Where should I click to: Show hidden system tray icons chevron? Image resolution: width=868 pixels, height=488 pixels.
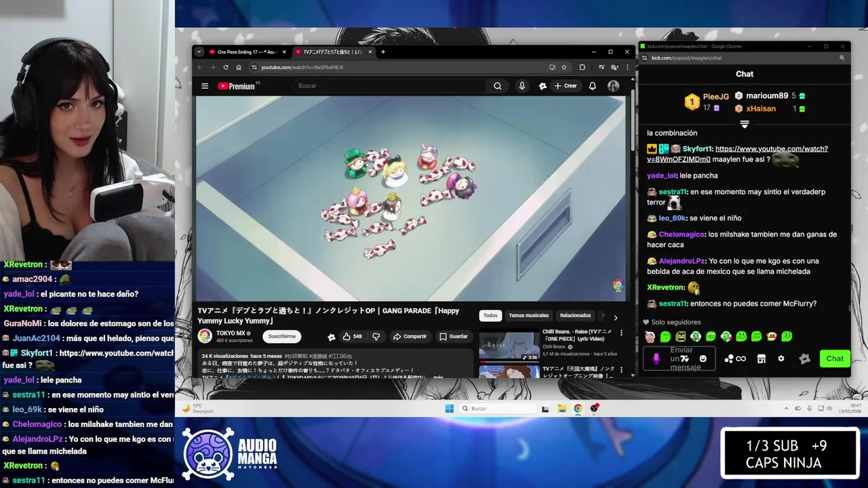[787, 409]
